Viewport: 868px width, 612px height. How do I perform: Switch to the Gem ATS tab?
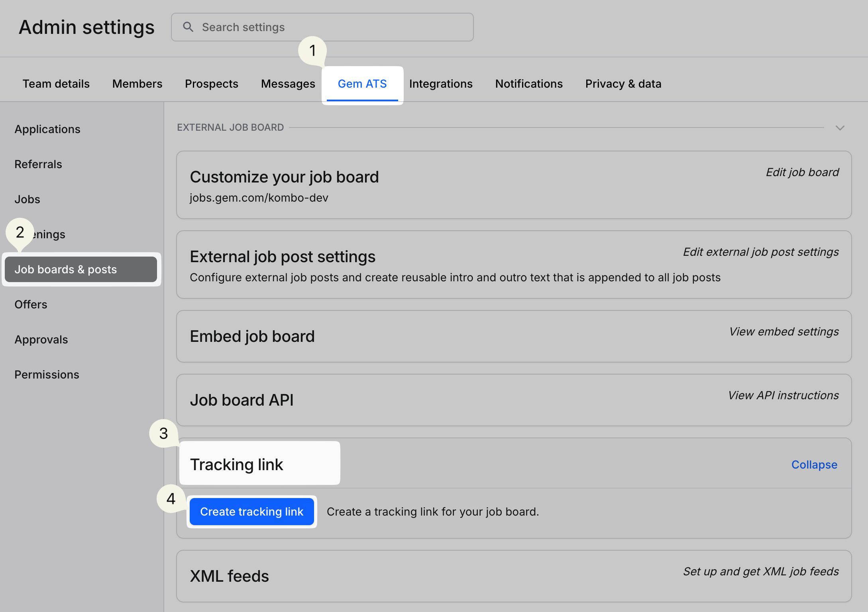362,84
